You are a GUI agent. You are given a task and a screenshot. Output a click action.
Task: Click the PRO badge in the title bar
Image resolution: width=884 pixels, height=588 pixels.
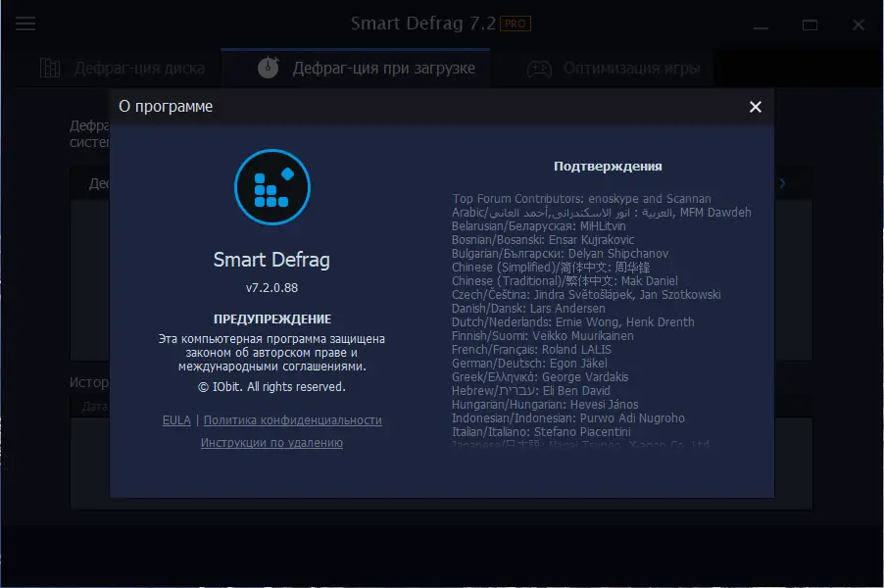[514, 23]
